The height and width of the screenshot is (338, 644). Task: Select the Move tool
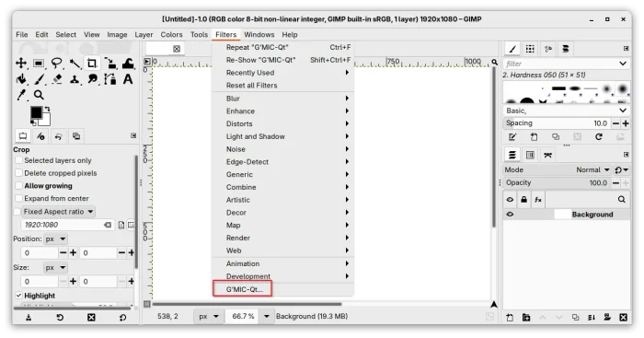click(21, 63)
